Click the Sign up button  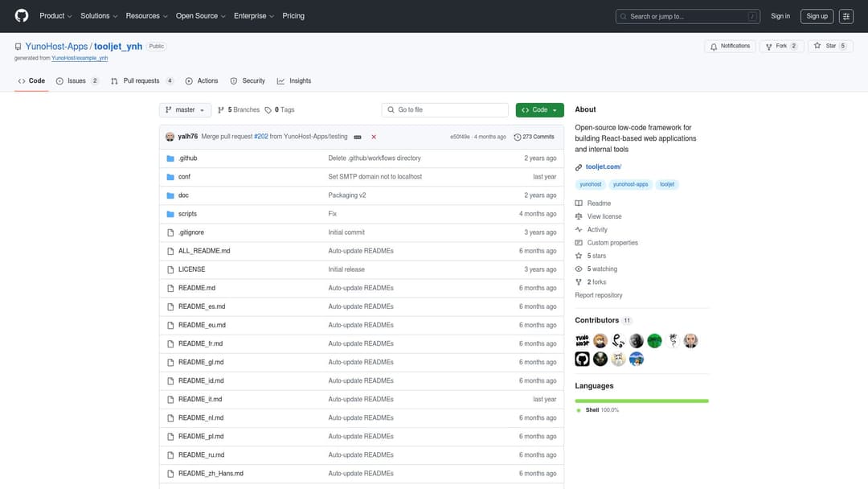[x=817, y=17]
